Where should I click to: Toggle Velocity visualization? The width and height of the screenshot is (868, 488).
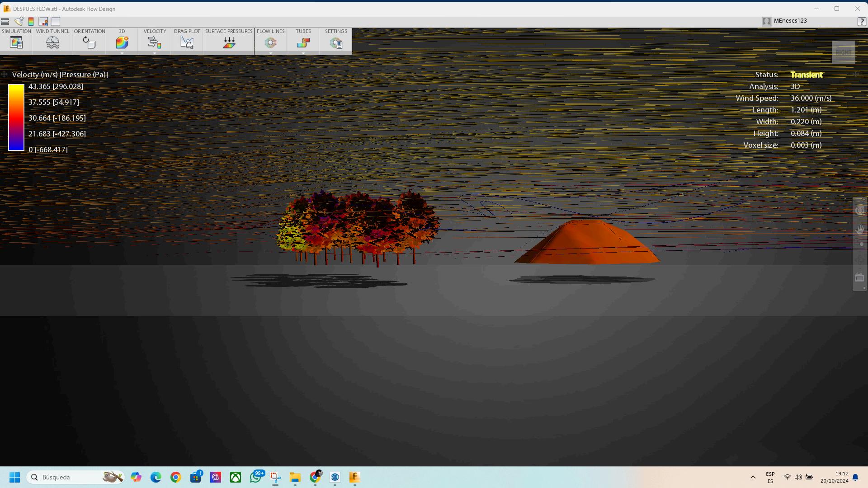(154, 42)
